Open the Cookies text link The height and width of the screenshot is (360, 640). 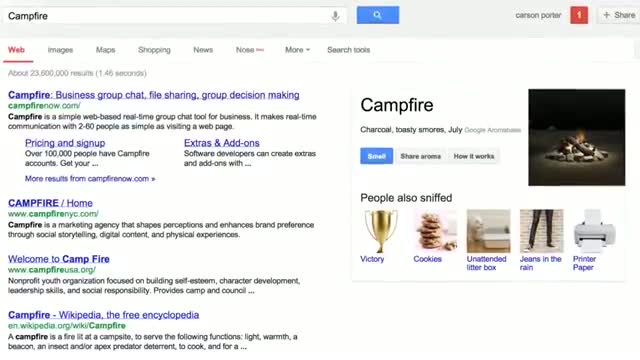427,259
